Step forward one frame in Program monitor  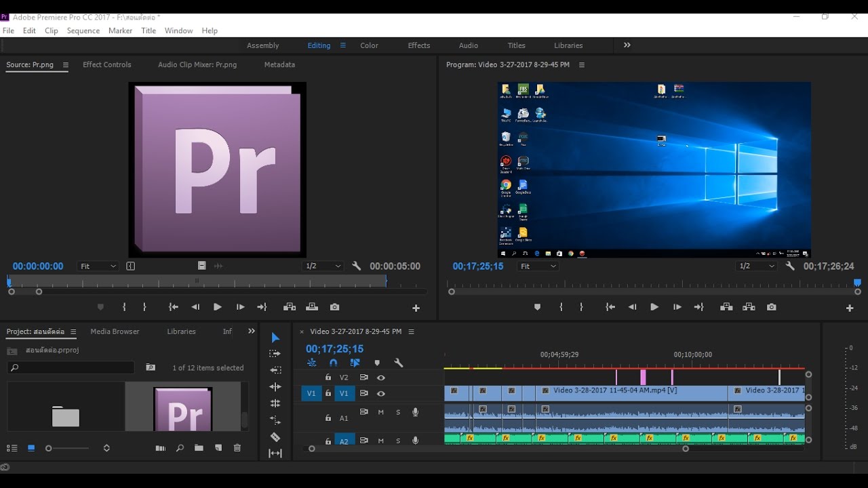[677, 307]
